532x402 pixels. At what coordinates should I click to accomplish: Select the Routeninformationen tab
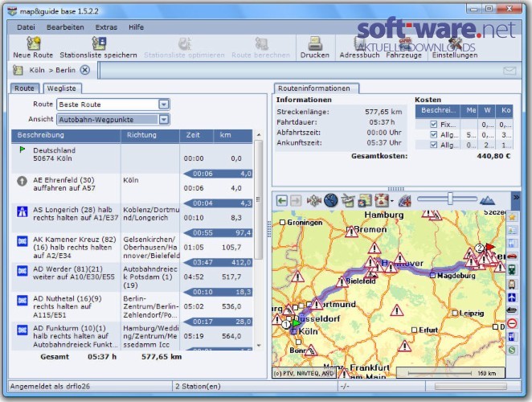pyautogui.click(x=316, y=88)
